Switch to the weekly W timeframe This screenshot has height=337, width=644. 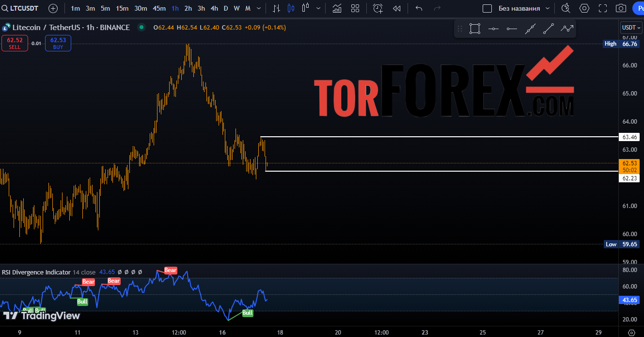click(x=236, y=8)
